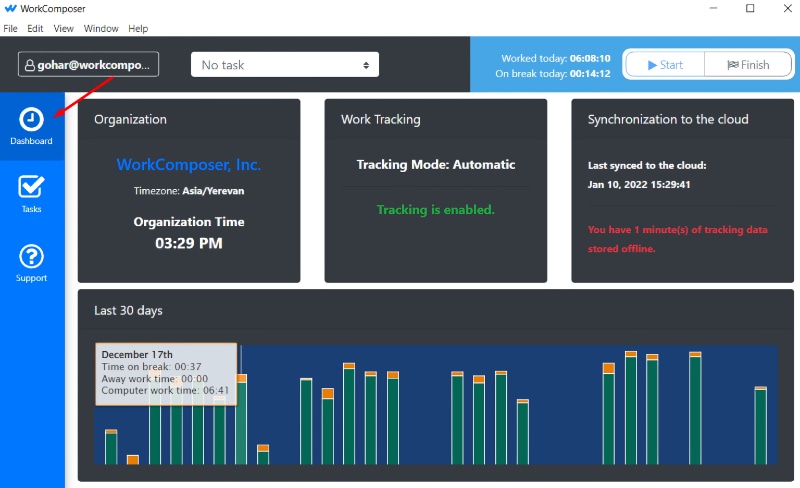800x488 pixels.
Task: Open the Window menu
Action: [101, 29]
